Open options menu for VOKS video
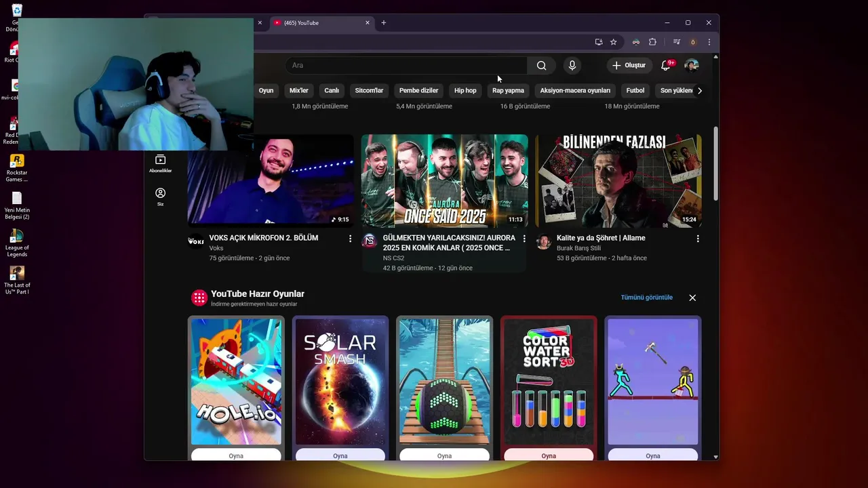The width and height of the screenshot is (868, 488). (x=350, y=239)
